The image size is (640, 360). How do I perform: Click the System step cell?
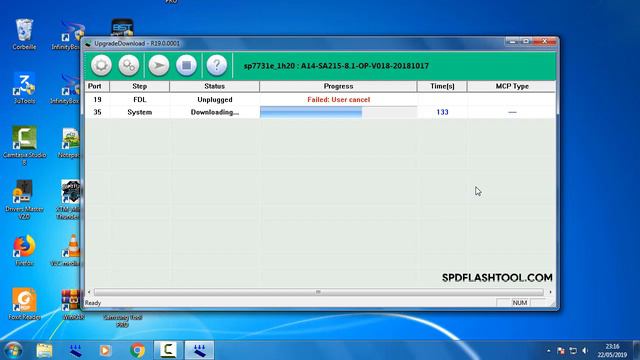point(140,112)
